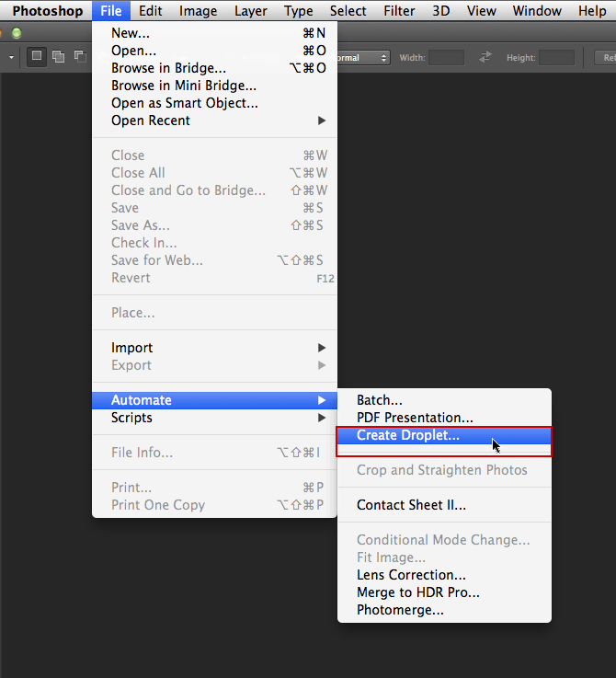Viewport: 616px width, 678px height.
Task: Click the swap width and height arrows
Action: pyautogui.click(x=485, y=57)
